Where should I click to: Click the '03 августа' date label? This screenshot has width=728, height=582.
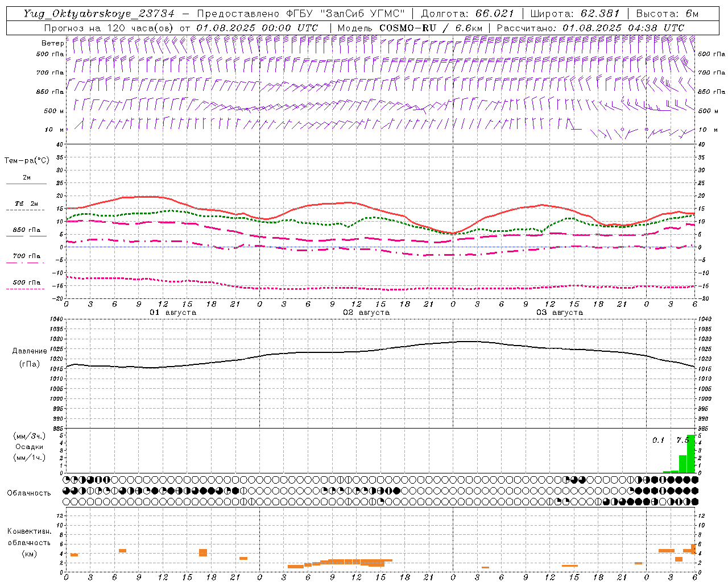click(560, 313)
